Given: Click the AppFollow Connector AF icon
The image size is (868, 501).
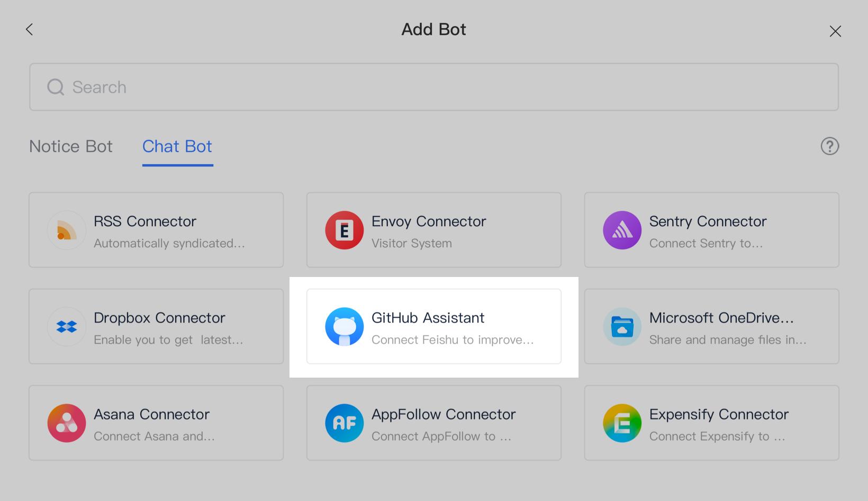Looking at the screenshot, I should [x=345, y=423].
